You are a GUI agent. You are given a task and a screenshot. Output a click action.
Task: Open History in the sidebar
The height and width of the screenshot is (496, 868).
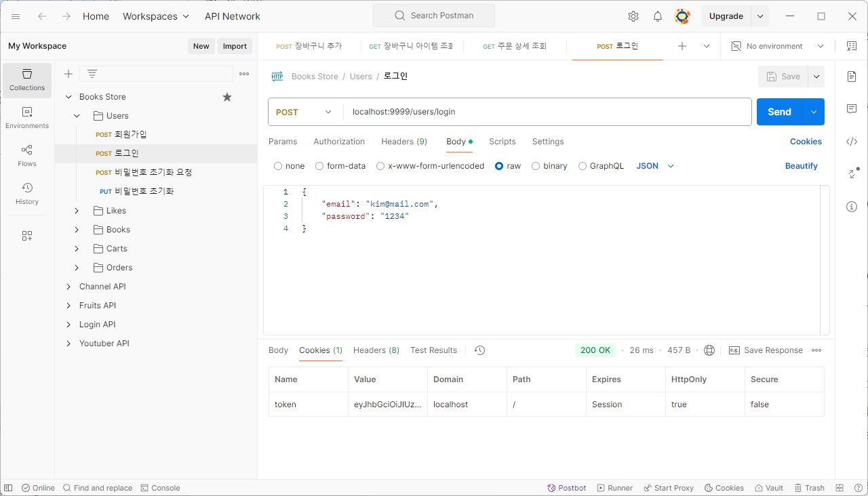pos(27,194)
